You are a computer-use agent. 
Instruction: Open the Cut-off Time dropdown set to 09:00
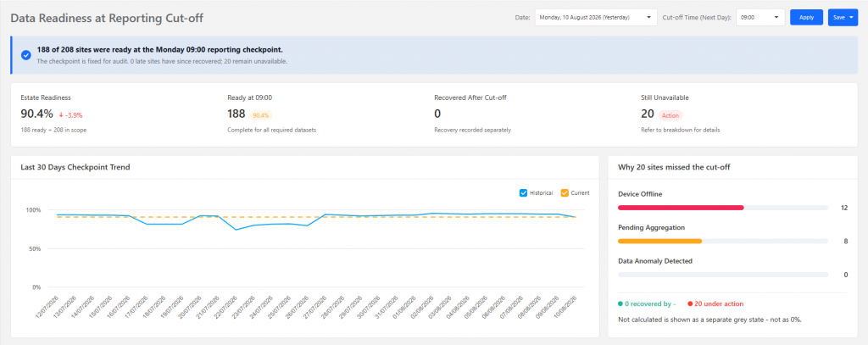point(760,18)
